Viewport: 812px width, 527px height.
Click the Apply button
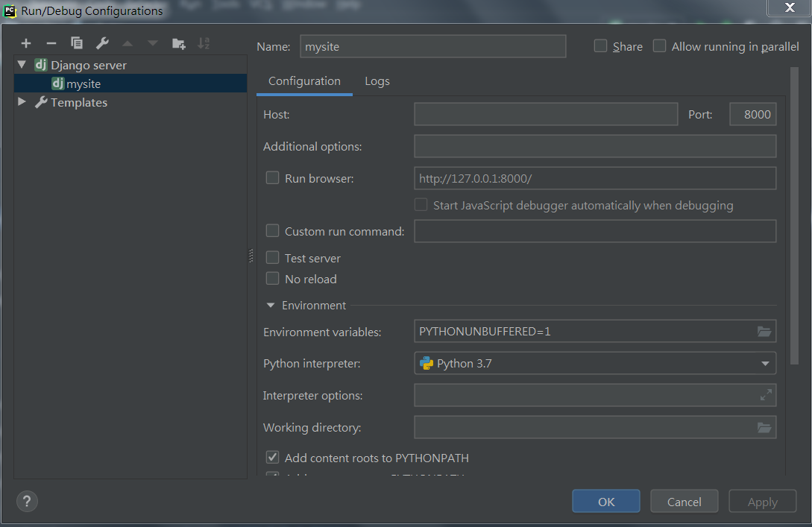point(762,501)
